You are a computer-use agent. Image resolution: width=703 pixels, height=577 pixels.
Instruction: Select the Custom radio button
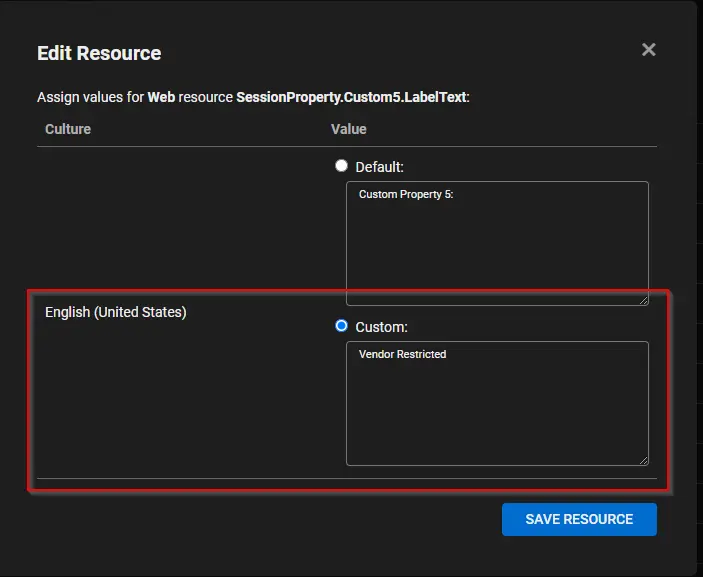341,325
